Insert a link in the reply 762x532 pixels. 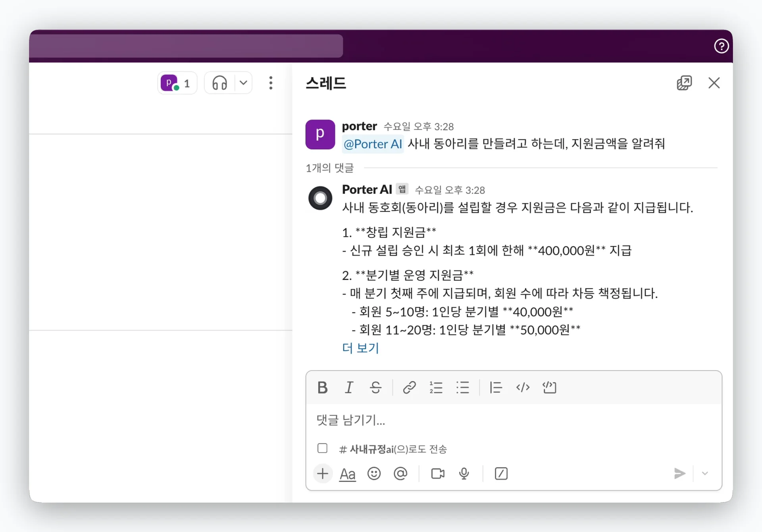coord(409,387)
